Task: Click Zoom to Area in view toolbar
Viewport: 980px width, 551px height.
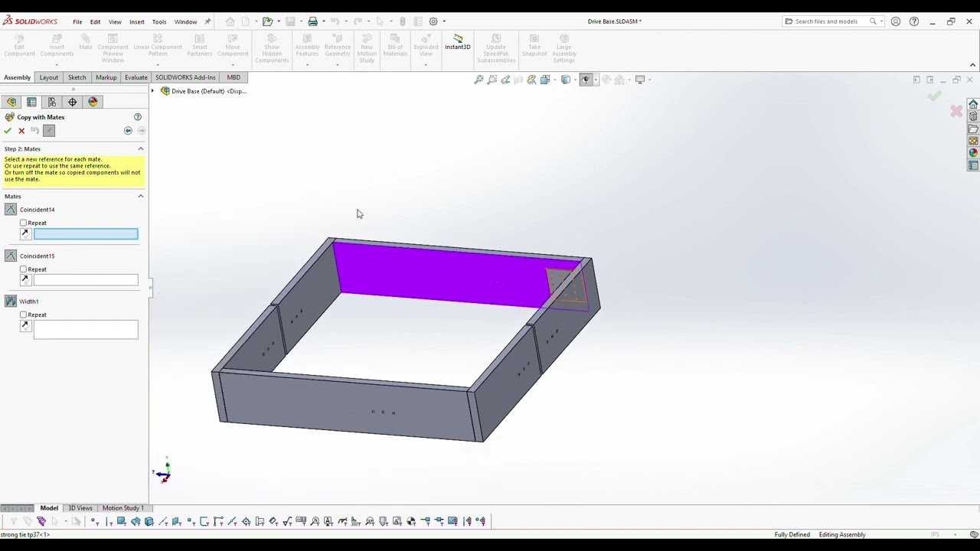Action: 492,80
